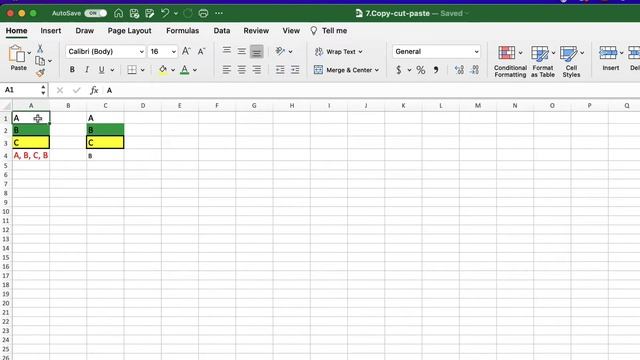The height and width of the screenshot is (360, 640).
Task: Apply currency dollar format
Action: pyautogui.click(x=399, y=70)
